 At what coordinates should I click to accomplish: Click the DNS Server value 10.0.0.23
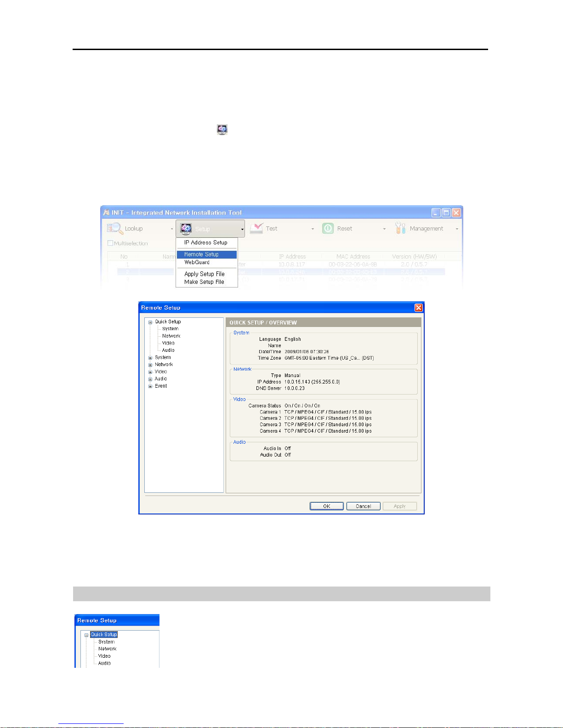pos(295,389)
